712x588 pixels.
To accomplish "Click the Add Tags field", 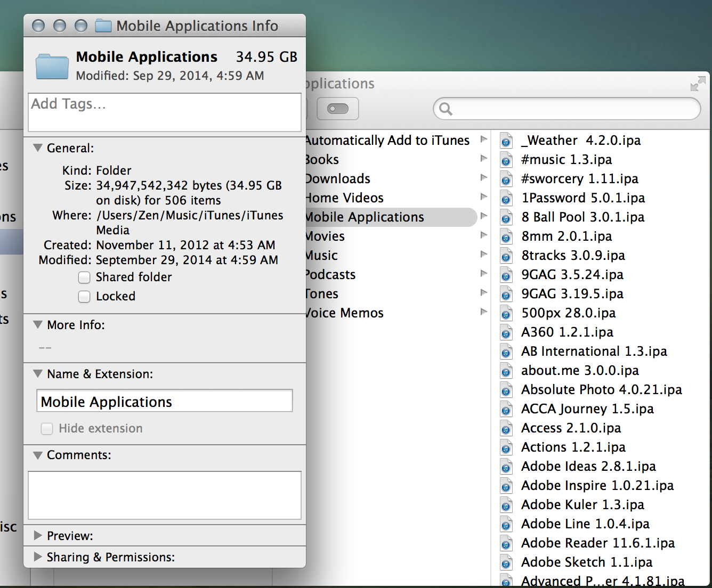I will [x=165, y=112].
